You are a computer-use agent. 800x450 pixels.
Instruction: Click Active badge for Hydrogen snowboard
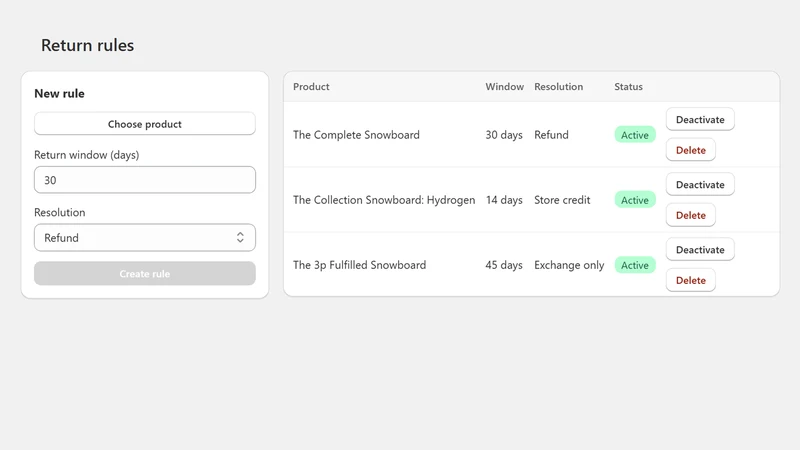pos(635,200)
